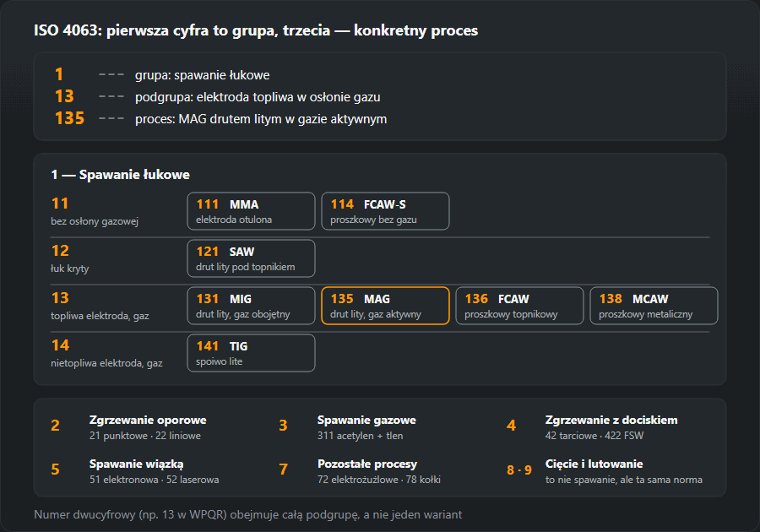
Task: Click the orange subgroup number 14
Action: [60, 345]
